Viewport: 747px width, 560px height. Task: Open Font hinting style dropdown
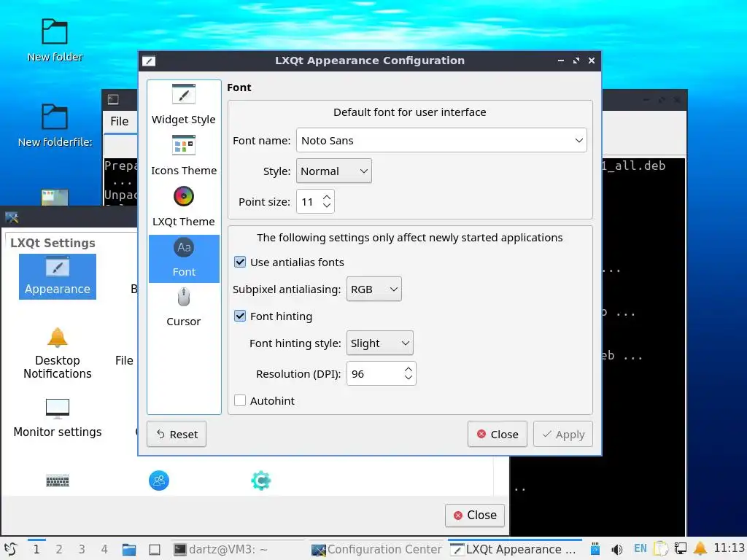point(379,343)
